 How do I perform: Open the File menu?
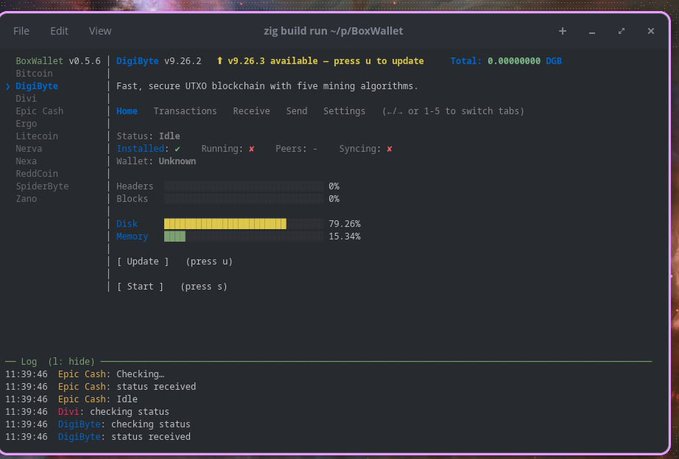(x=21, y=31)
